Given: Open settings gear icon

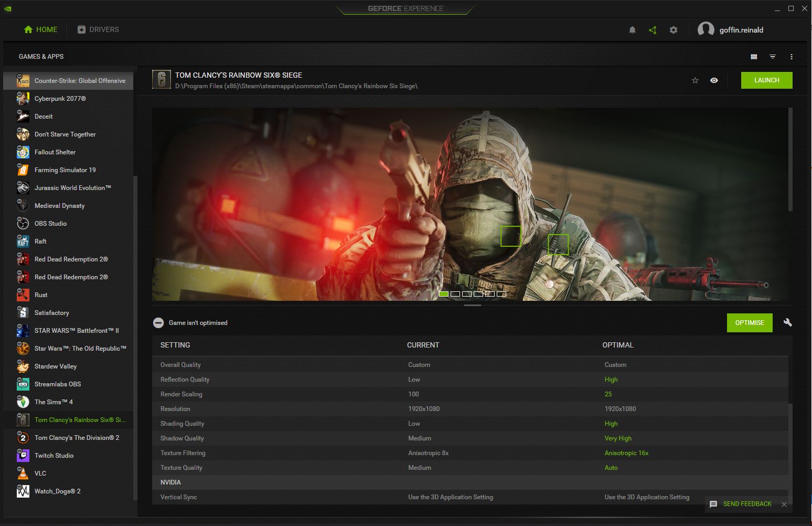Looking at the screenshot, I should pos(674,30).
